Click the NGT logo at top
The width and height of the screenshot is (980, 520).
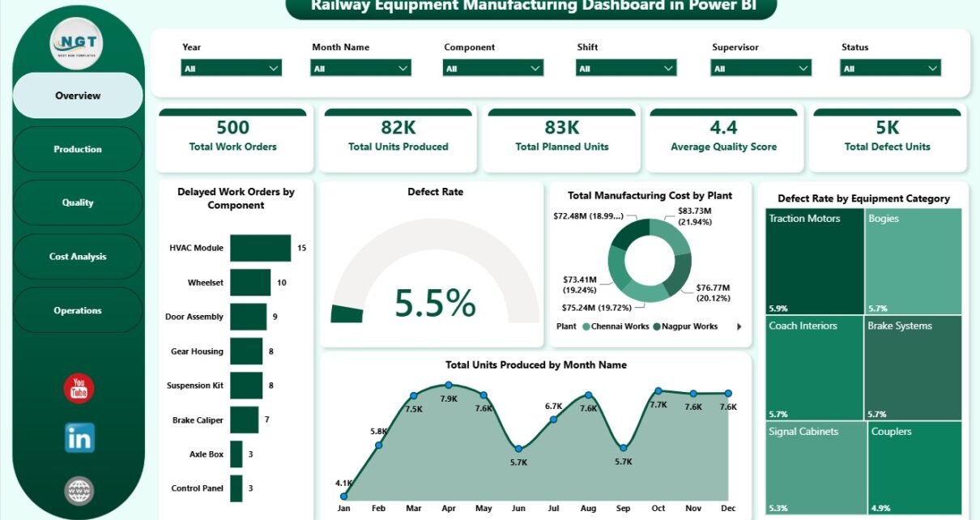point(76,44)
